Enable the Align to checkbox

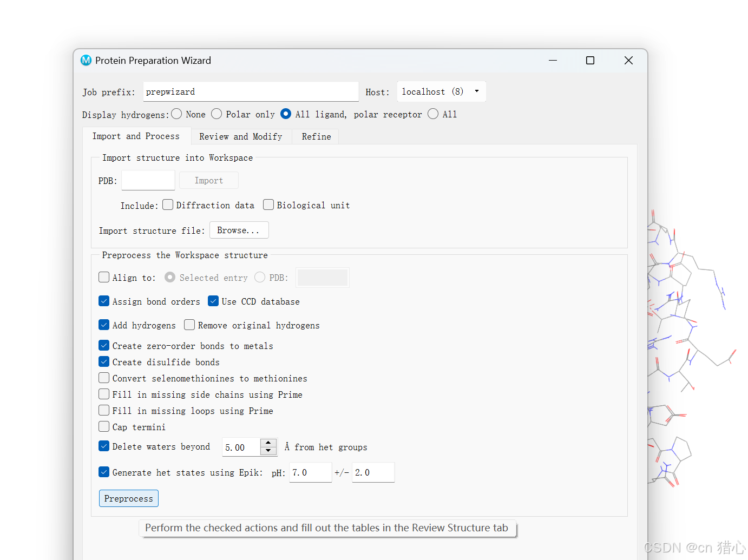[104, 277]
